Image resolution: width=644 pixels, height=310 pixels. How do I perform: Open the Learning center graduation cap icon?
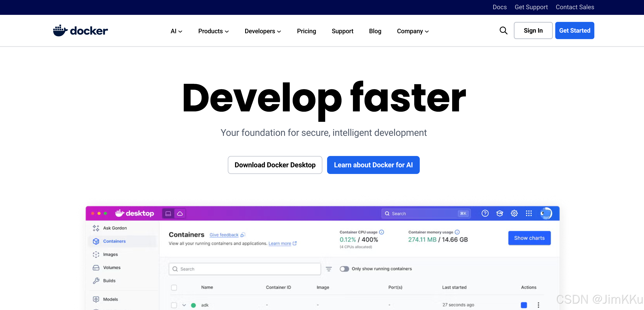[500, 213]
